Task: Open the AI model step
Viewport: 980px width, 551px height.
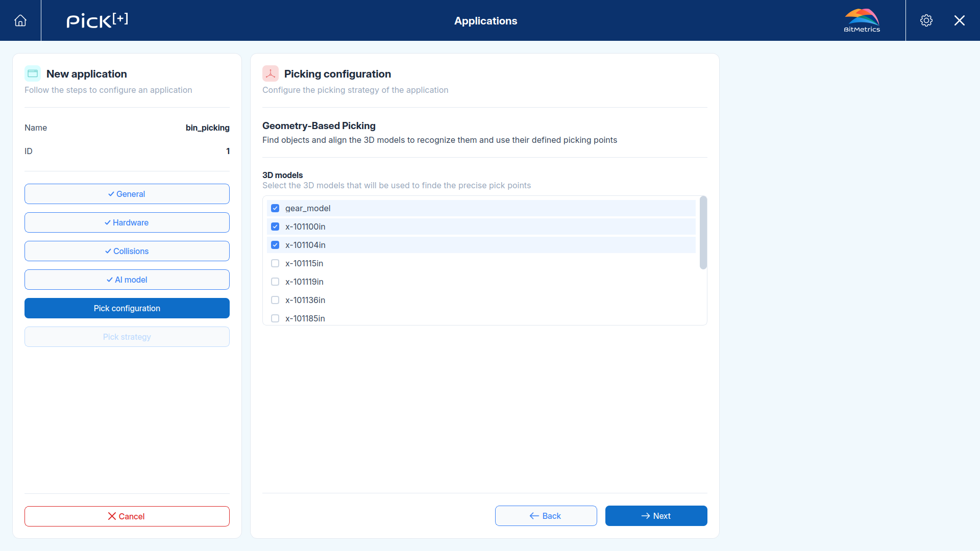Action: coord(127,280)
